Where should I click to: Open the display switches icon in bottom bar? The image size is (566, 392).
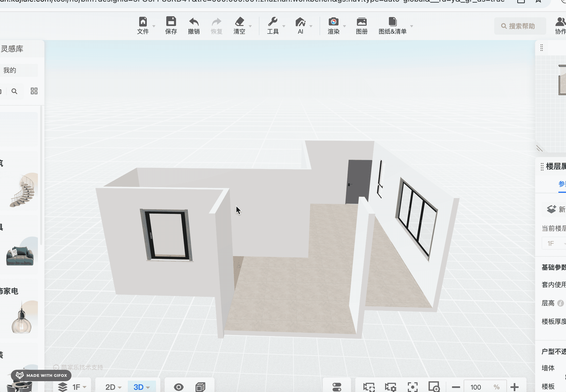pos(337,387)
